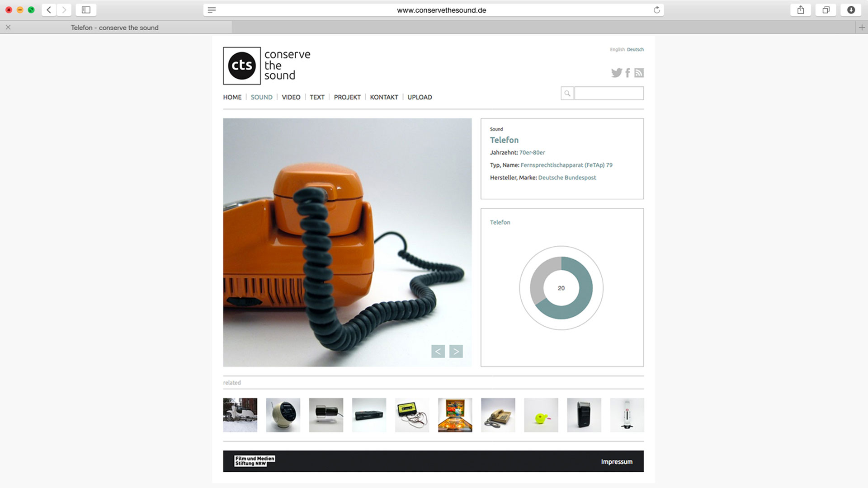Show next image with the > arrow
Screen dimensions: 868x488
(x=456, y=351)
